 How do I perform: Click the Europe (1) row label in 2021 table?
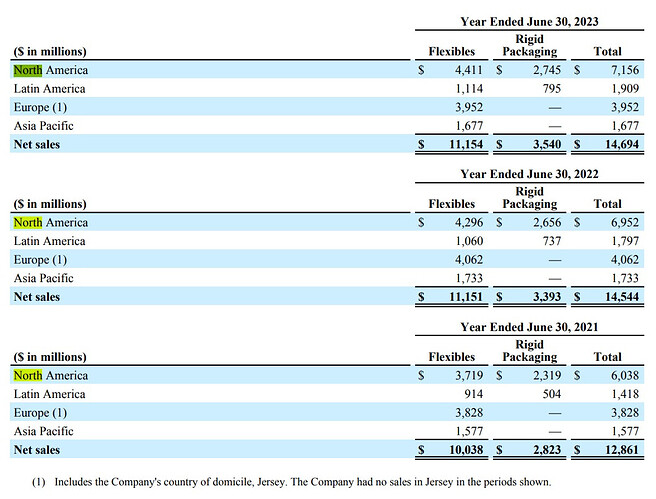(x=40, y=413)
